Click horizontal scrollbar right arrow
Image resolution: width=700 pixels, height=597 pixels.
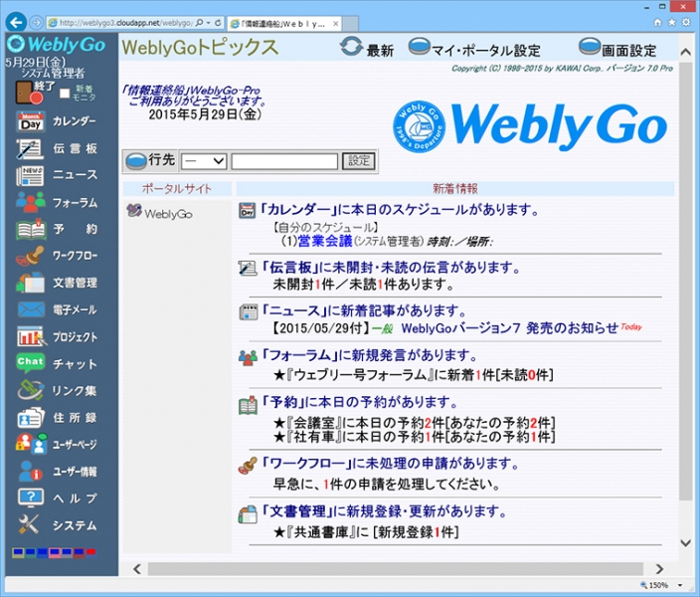[659, 569]
